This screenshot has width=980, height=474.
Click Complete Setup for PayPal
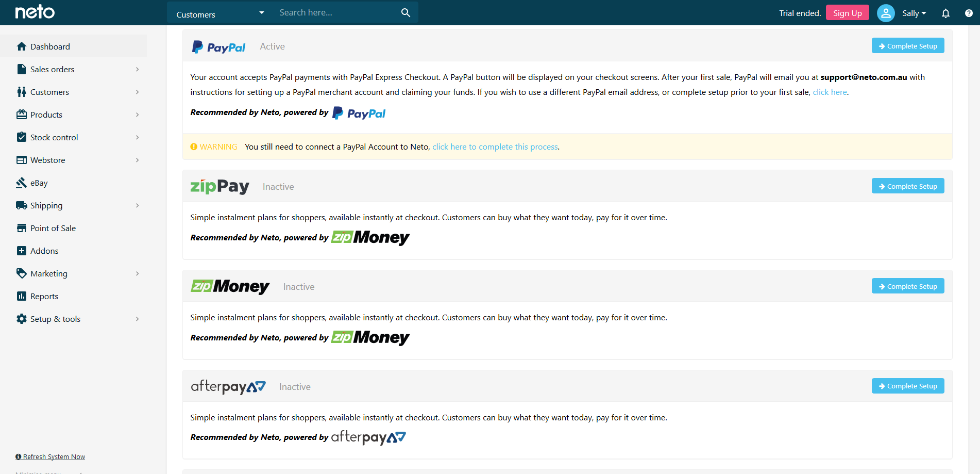point(908,46)
